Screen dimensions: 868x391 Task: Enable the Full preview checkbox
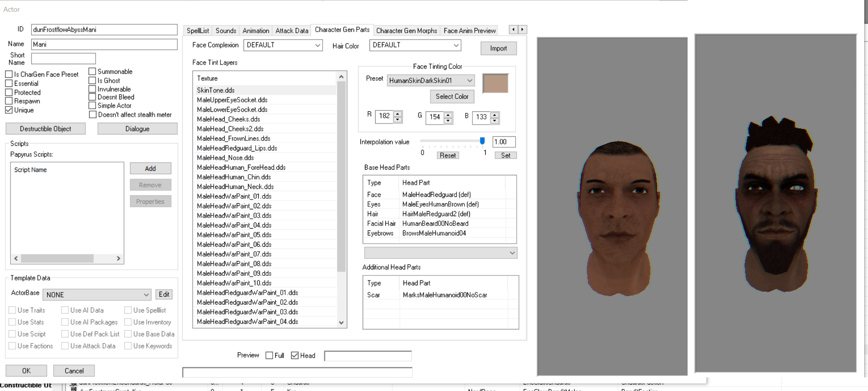tap(269, 355)
